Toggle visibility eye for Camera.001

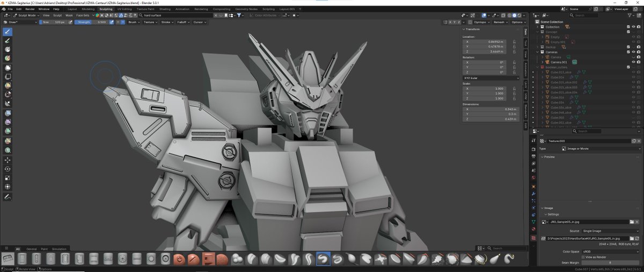(x=634, y=62)
